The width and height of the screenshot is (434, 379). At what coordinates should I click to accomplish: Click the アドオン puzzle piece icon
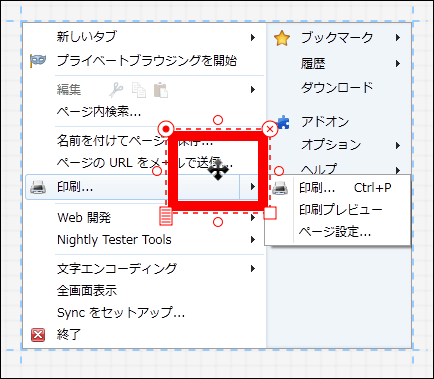point(283,122)
